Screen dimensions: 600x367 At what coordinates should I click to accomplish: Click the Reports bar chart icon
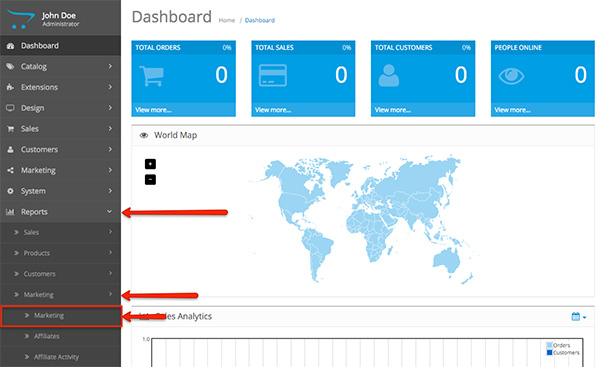coord(10,212)
